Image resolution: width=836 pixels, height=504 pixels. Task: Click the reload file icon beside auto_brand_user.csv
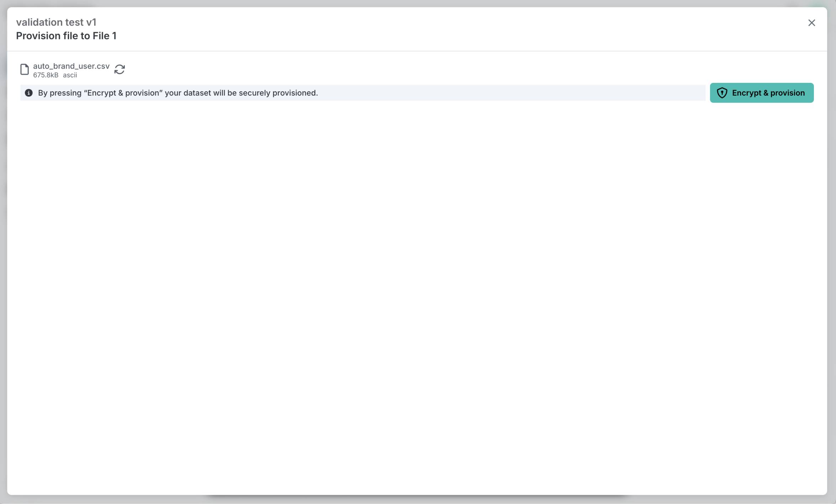coord(120,69)
